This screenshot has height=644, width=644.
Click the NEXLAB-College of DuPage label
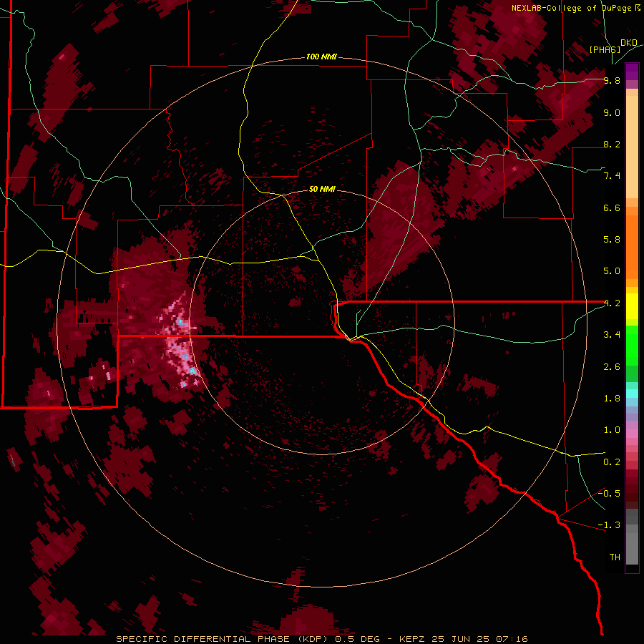572,8
